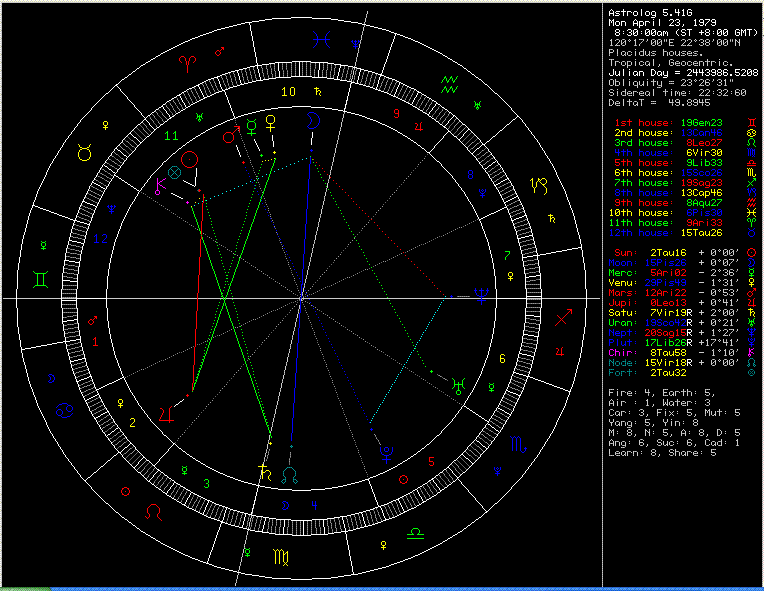Select the green Gemini glyph in the zodiac ring
The width and height of the screenshot is (764, 591).
tap(46, 282)
